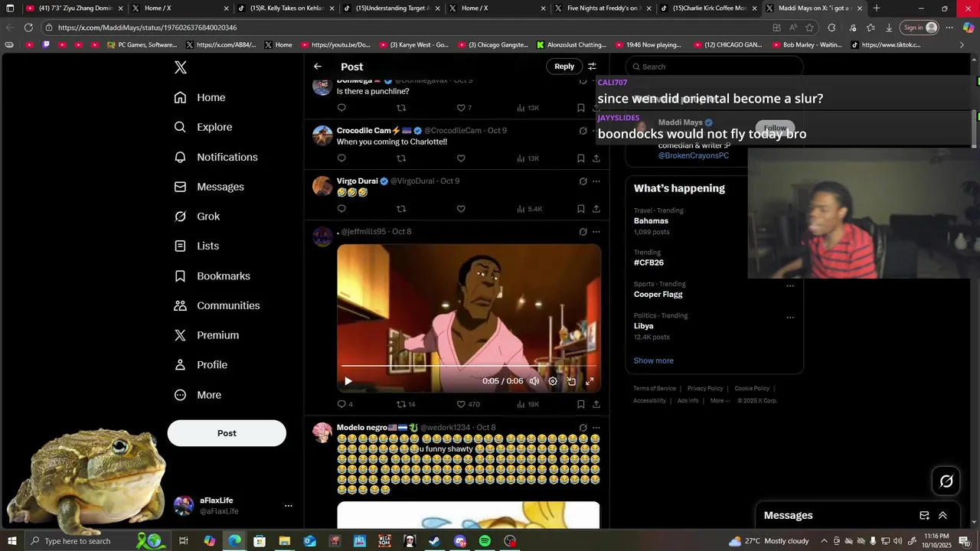Open #CFB26 trending topic
The height and width of the screenshot is (551, 980).
[x=648, y=262]
